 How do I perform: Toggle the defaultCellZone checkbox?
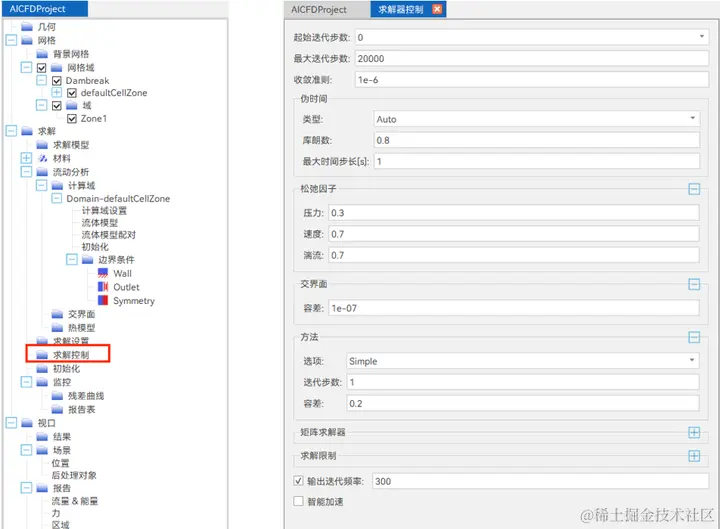tap(72, 93)
